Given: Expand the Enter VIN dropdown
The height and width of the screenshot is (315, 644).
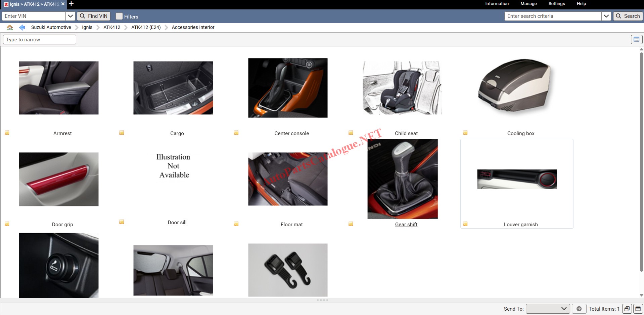Looking at the screenshot, I should click(70, 16).
